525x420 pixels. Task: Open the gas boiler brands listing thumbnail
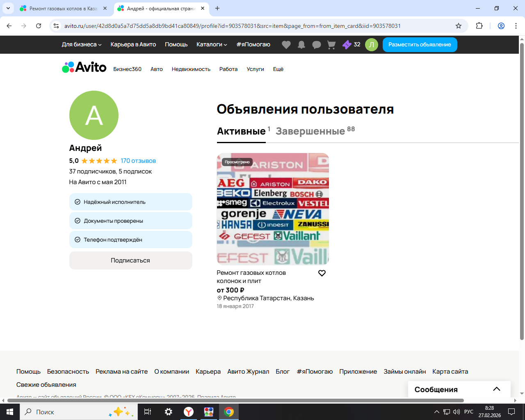point(273,209)
